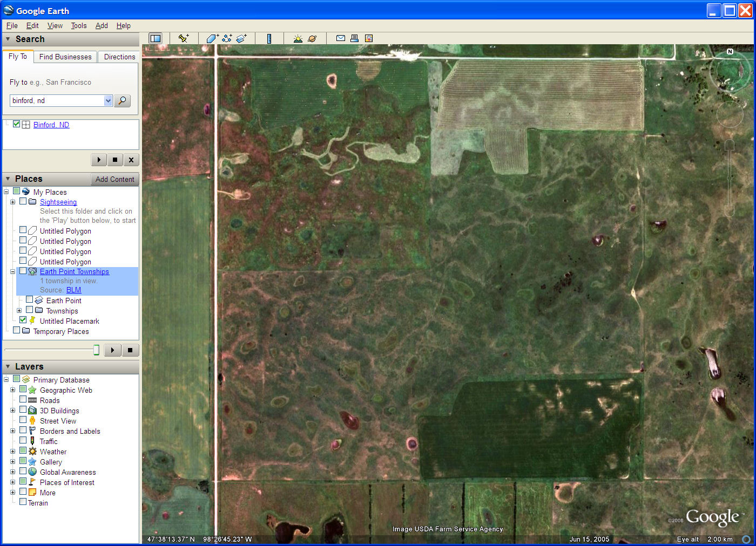Open the ruler measurement tool

coord(269,38)
